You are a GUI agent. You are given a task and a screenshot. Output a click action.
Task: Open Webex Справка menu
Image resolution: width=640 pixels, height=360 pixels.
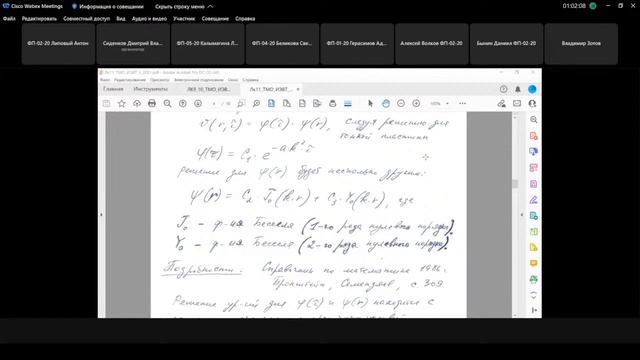[x=245, y=18]
